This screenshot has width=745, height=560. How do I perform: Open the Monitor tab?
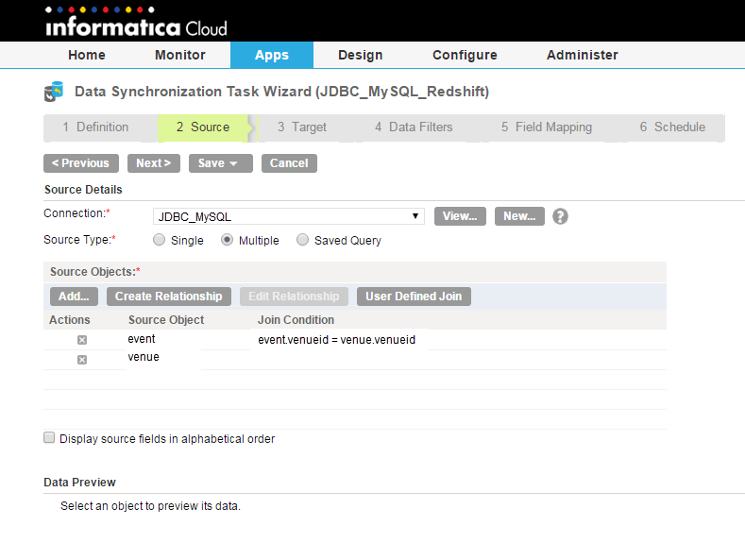pyautogui.click(x=180, y=55)
